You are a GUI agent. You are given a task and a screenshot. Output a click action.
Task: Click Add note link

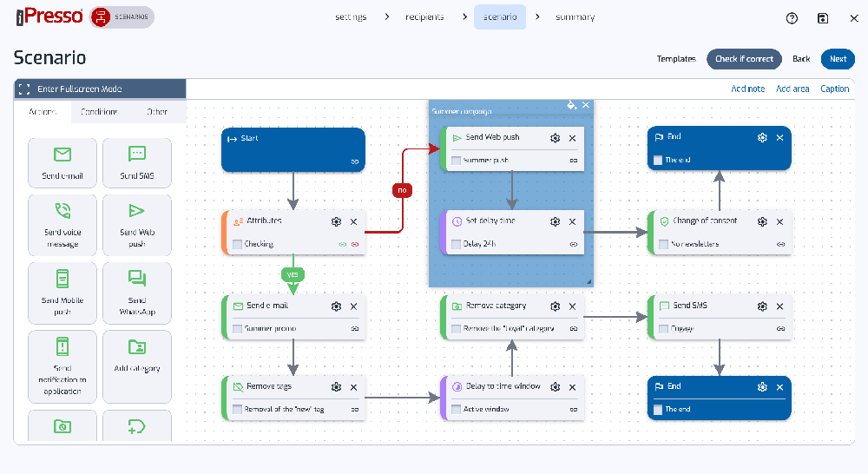[x=748, y=89]
